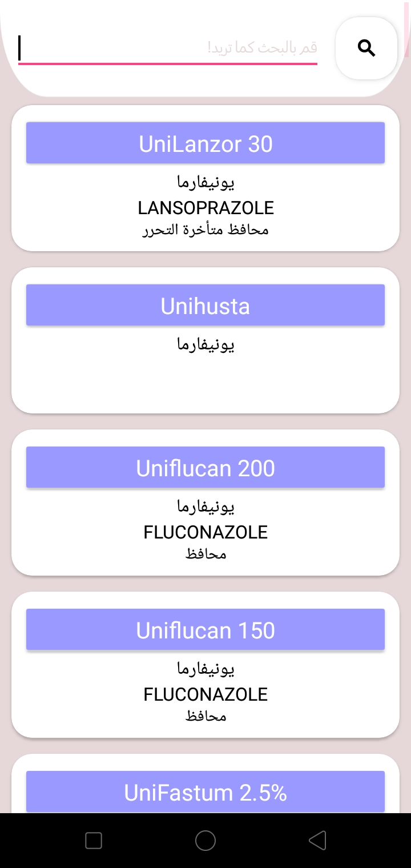Open the Uniflucan 200 entry header
The width and height of the screenshot is (411, 868).
tap(205, 468)
